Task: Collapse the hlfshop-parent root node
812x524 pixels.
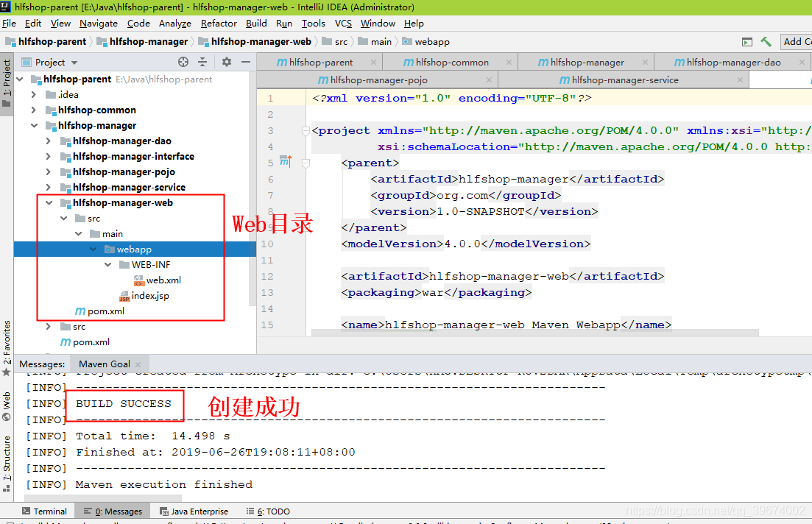Action: coord(20,79)
